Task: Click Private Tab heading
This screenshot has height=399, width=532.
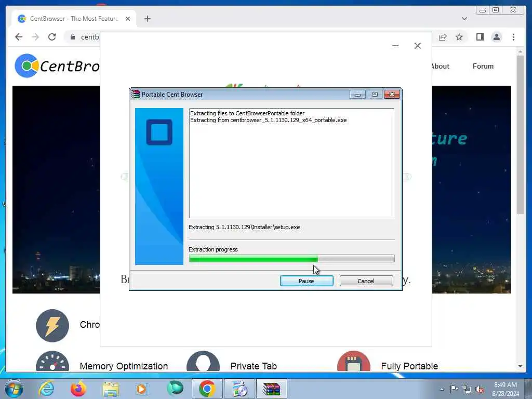Action: [x=254, y=366]
